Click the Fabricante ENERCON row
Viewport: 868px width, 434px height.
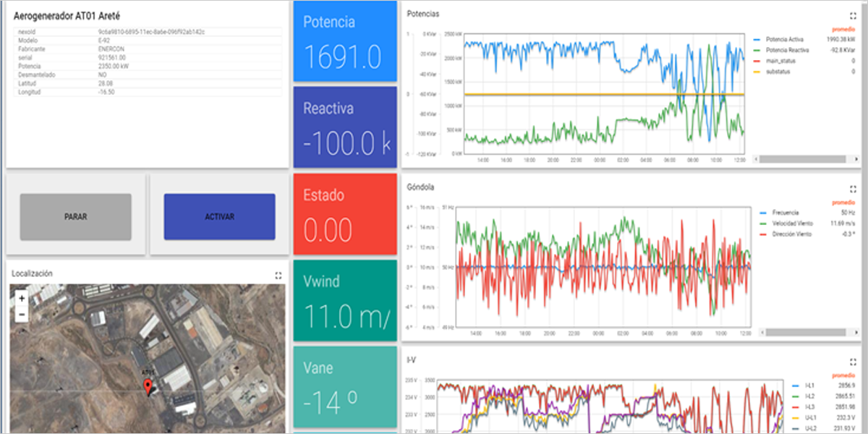coord(148,49)
